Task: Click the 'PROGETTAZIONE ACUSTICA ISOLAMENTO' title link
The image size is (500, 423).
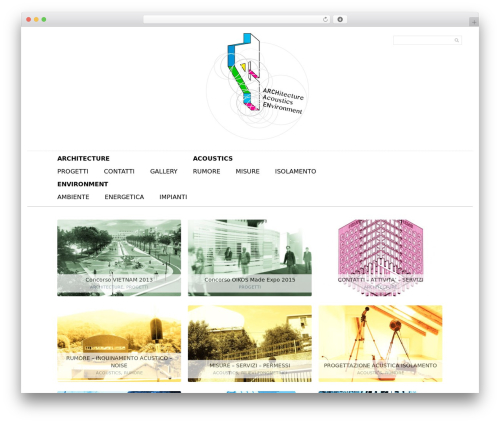Action: (x=380, y=365)
